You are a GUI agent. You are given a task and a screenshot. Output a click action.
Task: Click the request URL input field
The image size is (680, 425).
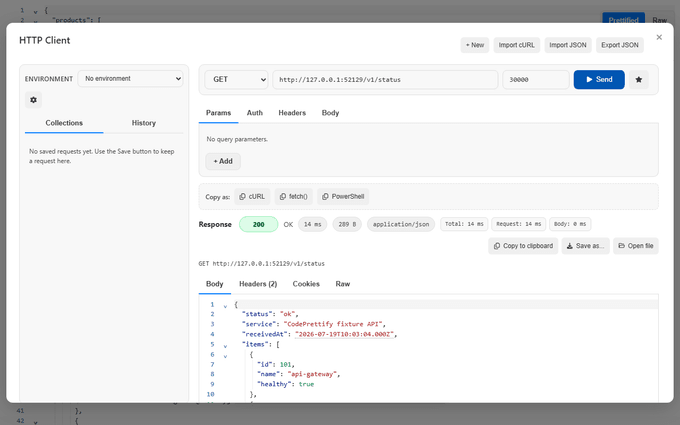[x=385, y=79]
